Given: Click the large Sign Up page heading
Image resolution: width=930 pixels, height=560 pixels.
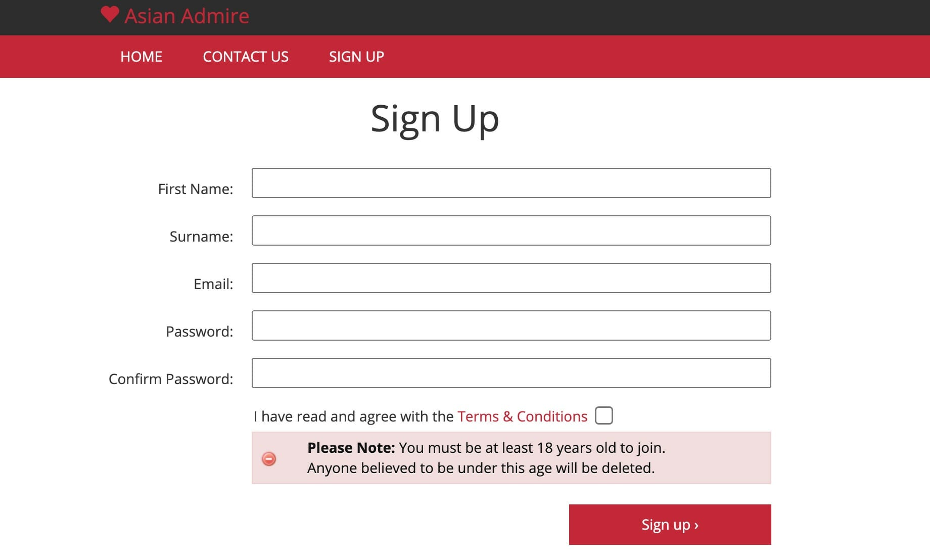Looking at the screenshot, I should 435,119.
